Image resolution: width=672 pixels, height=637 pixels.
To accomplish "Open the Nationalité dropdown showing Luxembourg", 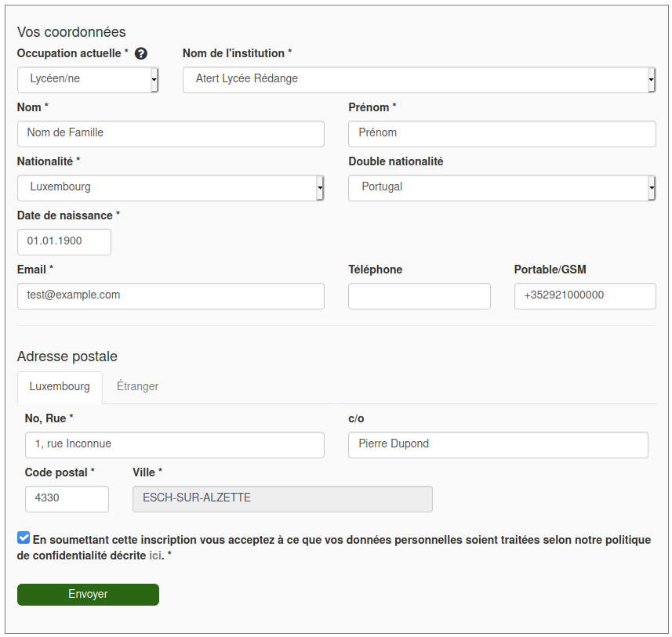I will [171, 187].
